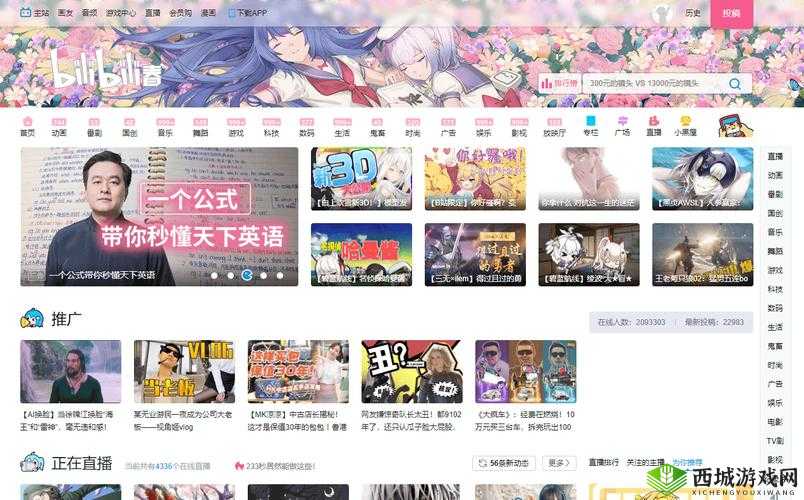The image size is (804, 500).
Task: Open the 国创 category in the icon bar
Action: pos(130,127)
